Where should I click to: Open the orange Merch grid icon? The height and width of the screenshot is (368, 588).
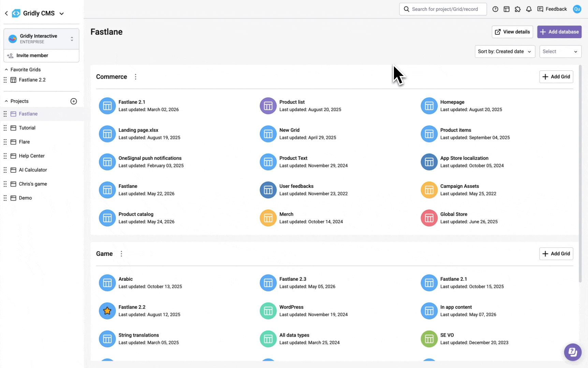pos(268,218)
